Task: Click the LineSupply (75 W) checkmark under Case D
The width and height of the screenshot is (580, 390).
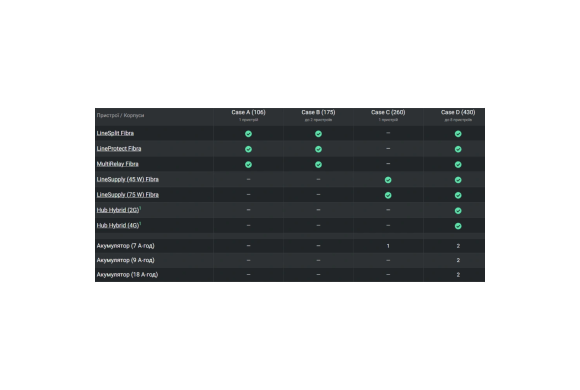Action: [458, 195]
